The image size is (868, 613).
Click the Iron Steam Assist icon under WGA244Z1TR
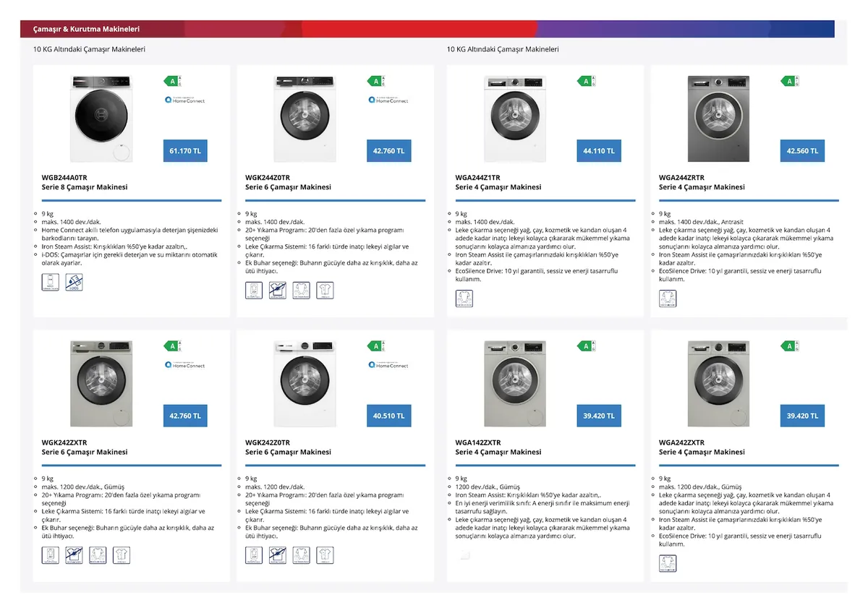tap(464, 299)
